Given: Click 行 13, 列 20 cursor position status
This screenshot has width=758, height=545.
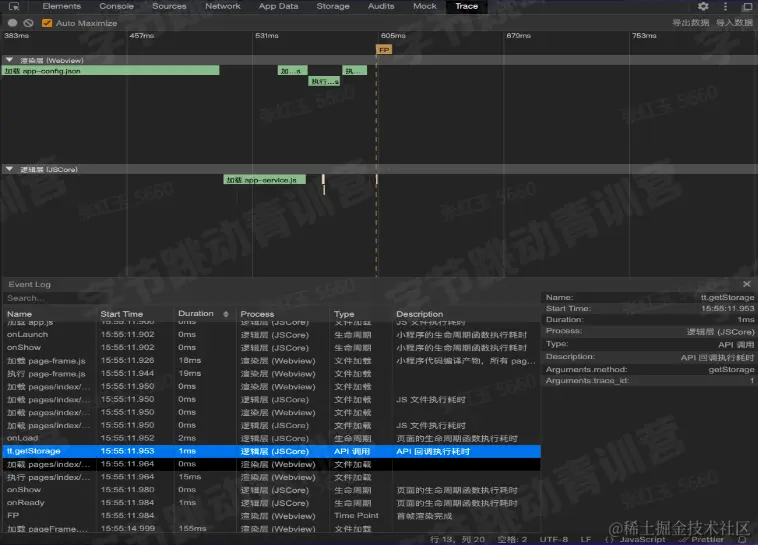Looking at the screenshot, I should [x=457, y=539].
